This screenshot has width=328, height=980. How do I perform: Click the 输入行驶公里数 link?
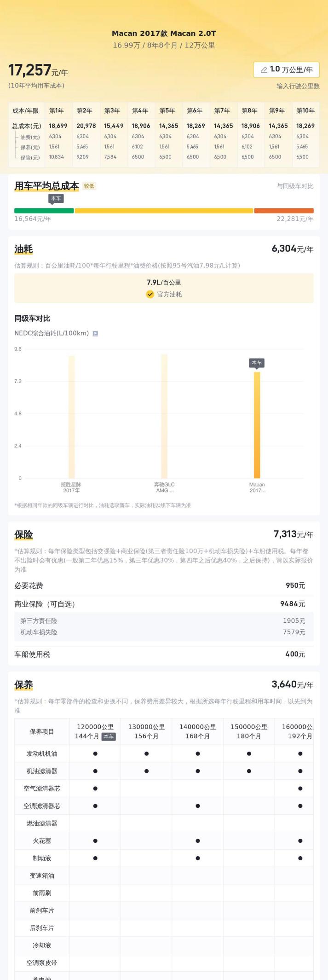[x=298, y=86]
